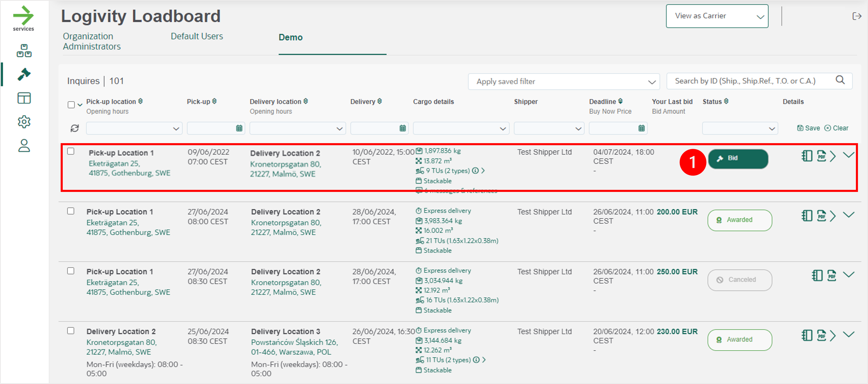Sort by the Delivery location column
The image size is (868, 384).
coord(306,101)
